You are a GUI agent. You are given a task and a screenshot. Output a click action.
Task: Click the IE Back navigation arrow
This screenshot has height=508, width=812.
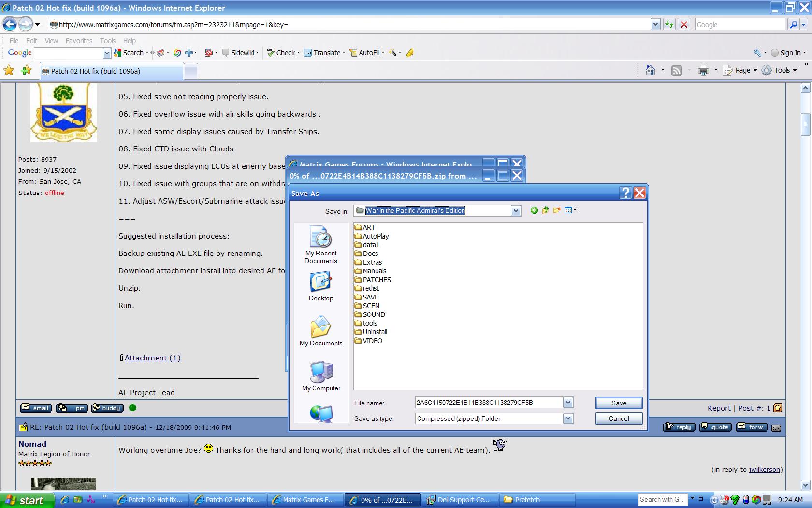[10, 24]
